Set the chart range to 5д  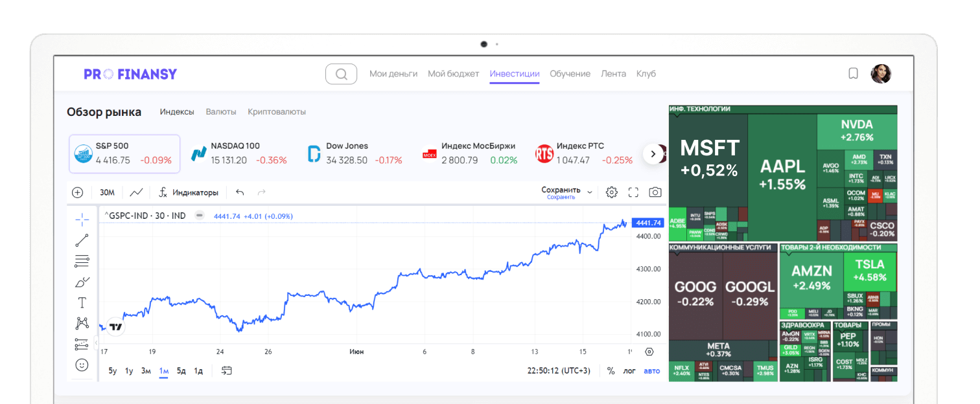[181, 371]
